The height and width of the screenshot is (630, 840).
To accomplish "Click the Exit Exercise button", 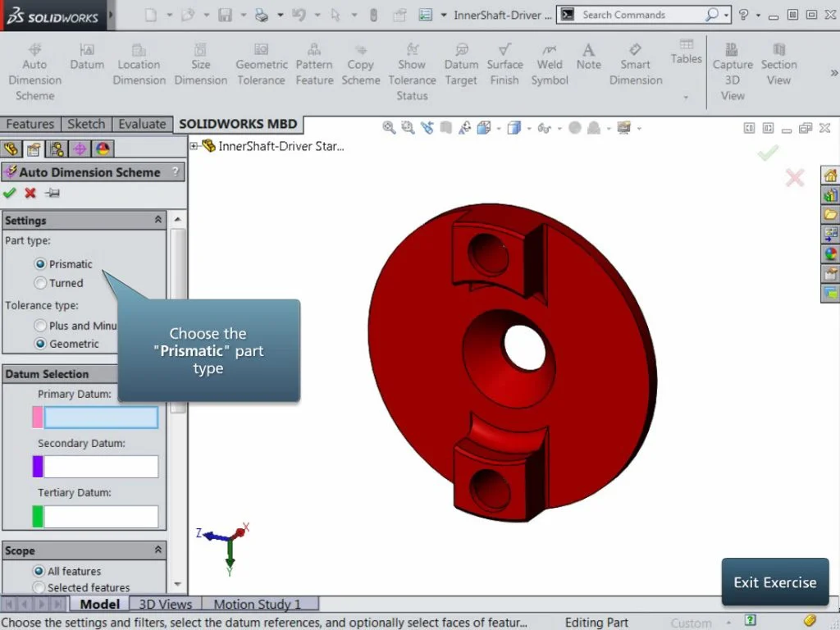I will click(774, 582).
